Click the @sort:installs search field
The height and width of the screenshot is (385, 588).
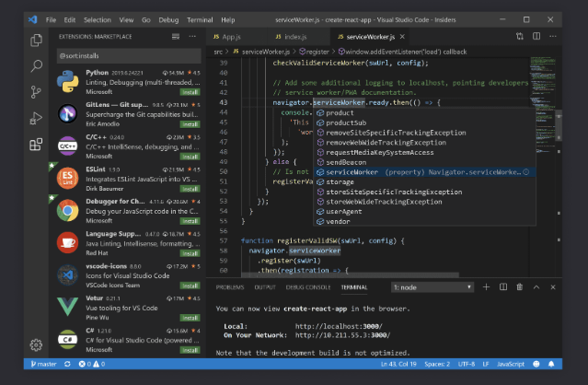(x=129, y=56)
